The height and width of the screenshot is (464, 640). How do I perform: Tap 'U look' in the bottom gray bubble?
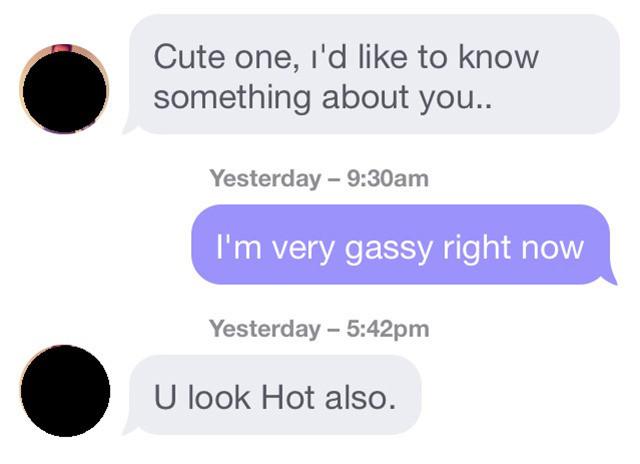pos(202,397)
